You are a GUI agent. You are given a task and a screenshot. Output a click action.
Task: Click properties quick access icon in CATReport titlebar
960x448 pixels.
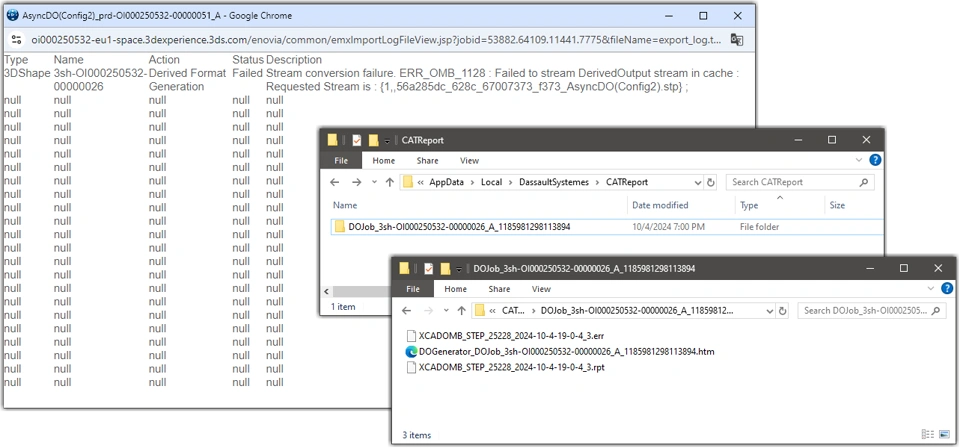[356, 140]
